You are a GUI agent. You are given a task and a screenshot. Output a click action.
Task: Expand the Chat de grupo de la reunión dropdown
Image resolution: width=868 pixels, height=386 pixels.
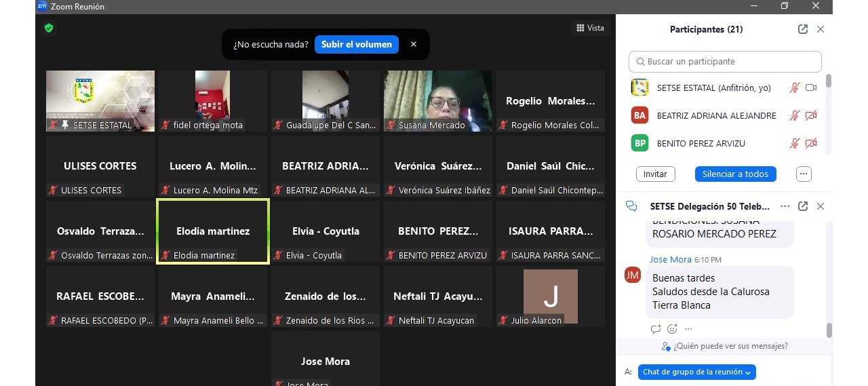696,372
